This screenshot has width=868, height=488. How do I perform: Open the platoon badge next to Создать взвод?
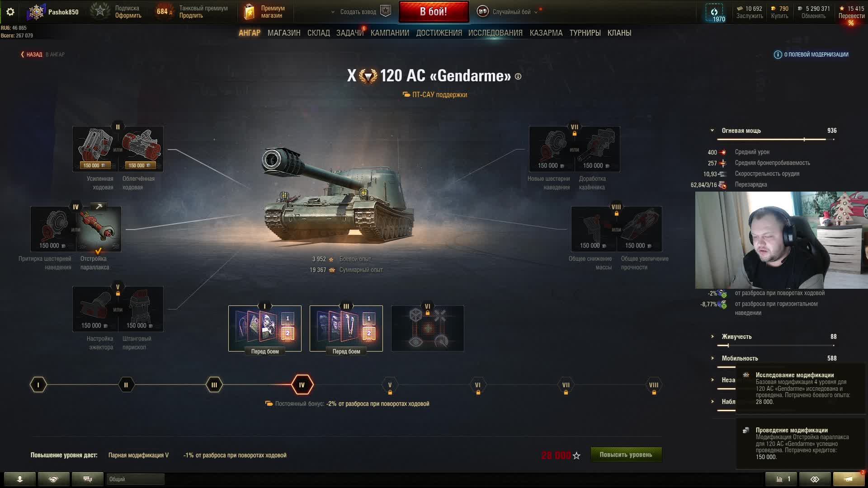pos(386,12)
